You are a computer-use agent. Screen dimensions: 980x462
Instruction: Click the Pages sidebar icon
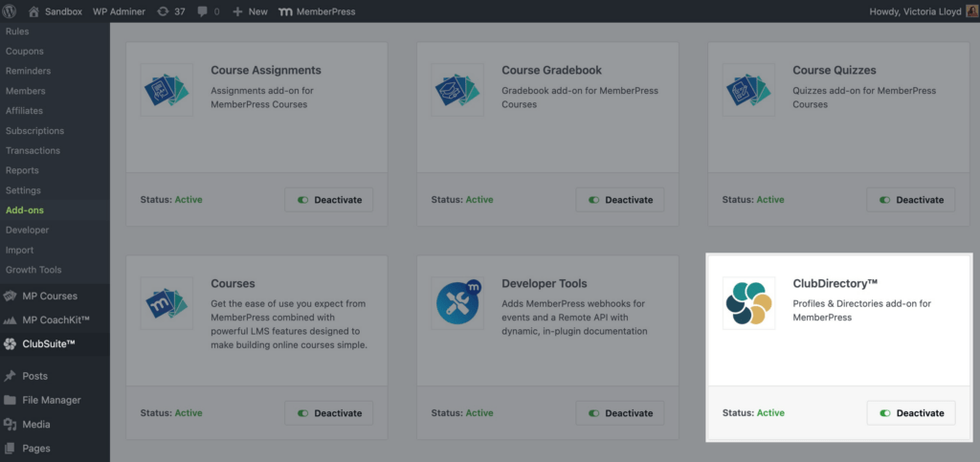[x=10, y=449]
